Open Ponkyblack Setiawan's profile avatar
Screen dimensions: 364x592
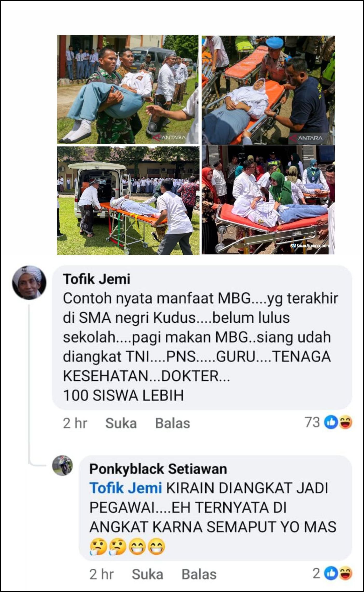click(x=63, y=465)
